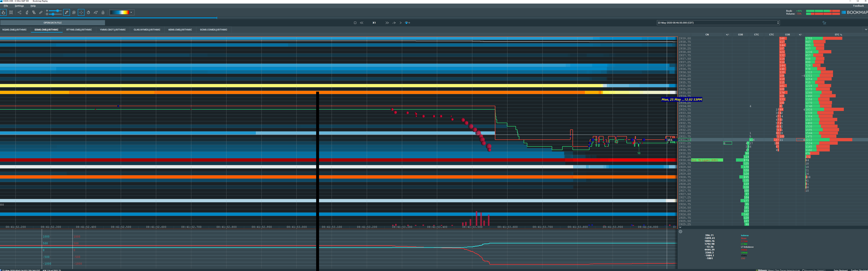This screenshot has width=868, height=271.
Task: Open the indicator panel gear settings
Action: tap(681, 232)
